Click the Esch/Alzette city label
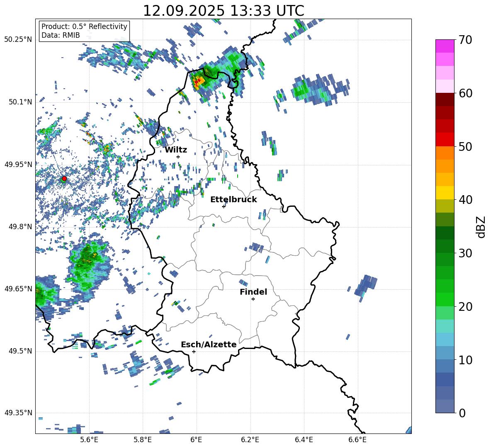491x448 pixels. (209, 345)
